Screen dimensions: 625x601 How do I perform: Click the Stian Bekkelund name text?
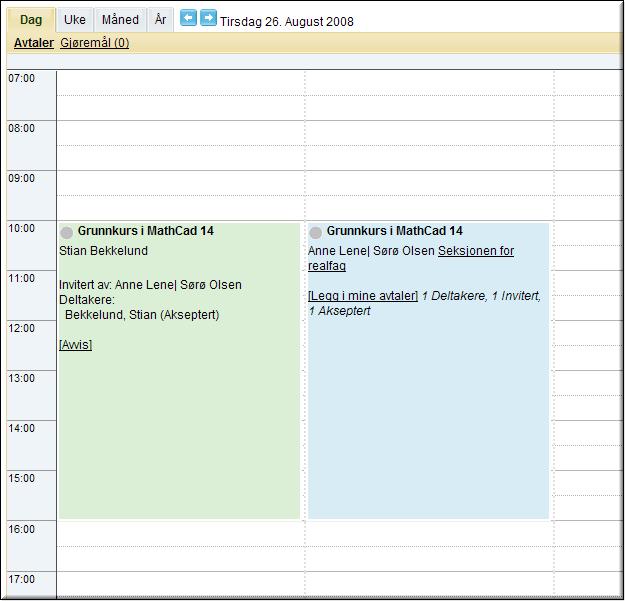pyautogui.click(x=103, y=251)
